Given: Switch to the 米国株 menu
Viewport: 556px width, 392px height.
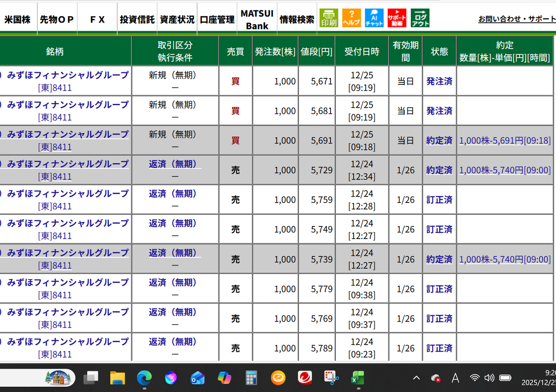Looking at the screenshot, I should click(18, 18).
